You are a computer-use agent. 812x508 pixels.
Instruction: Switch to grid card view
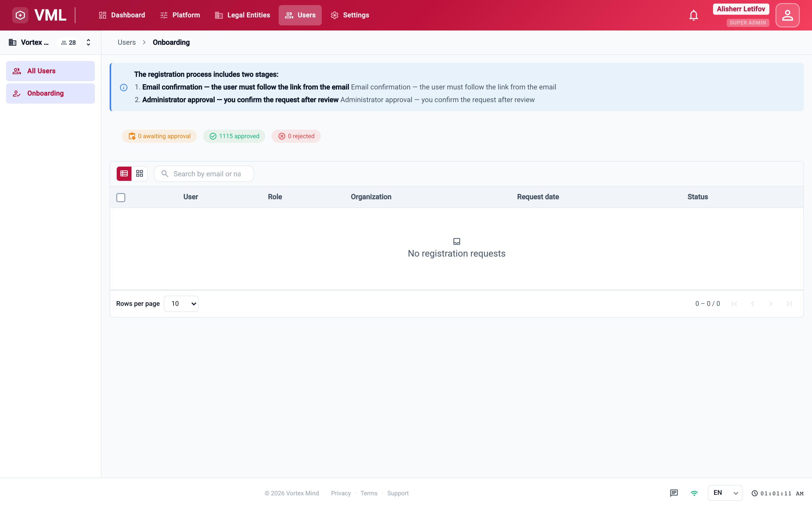[x=140, y=173]
